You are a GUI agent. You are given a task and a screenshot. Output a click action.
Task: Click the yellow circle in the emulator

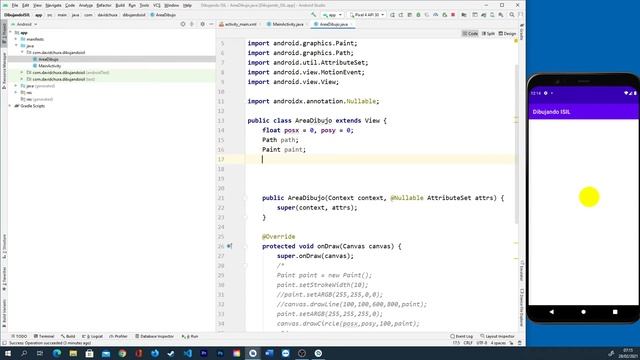tap(589, 197)
